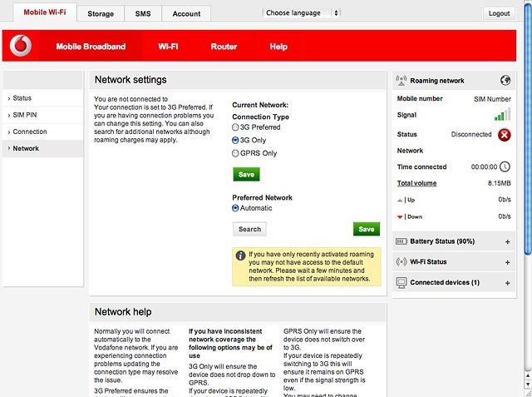Select the 3G Only option
This screenshot has height=397, width=532.
[x=235, y=141]
